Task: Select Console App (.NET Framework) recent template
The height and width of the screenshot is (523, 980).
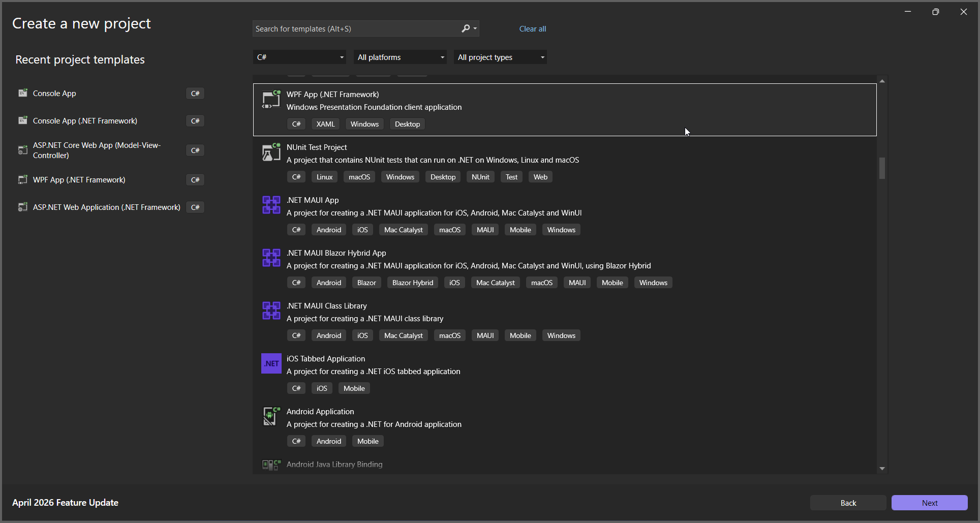Action: [x=111, y=120]
